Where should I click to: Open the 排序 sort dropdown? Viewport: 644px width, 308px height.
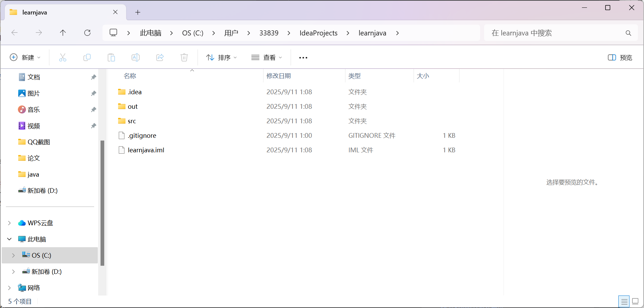221,57
